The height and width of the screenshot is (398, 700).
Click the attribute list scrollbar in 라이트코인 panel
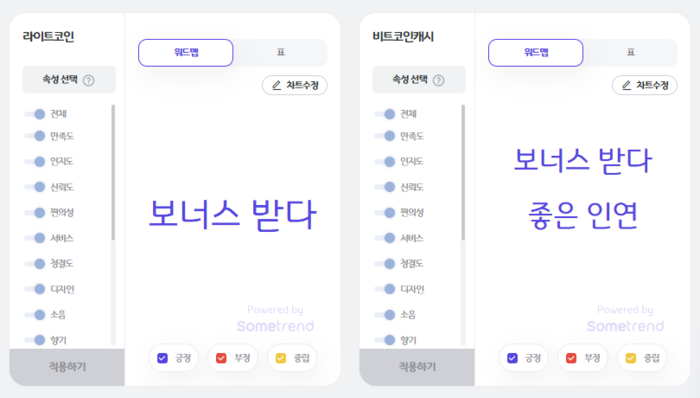click(x=113, y=172)
